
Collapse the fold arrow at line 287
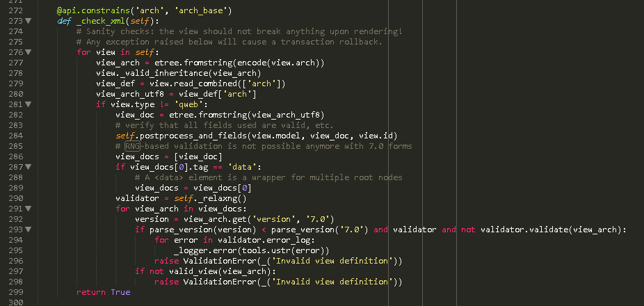pyautogui.click(x=28, y=167)
